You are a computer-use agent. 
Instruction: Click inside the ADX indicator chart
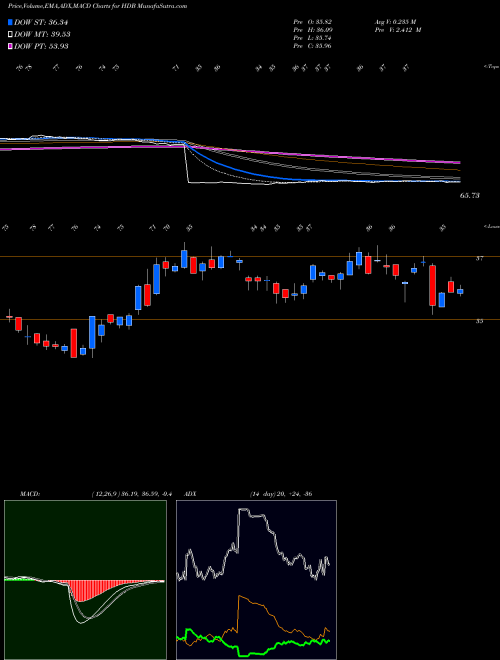256,580
